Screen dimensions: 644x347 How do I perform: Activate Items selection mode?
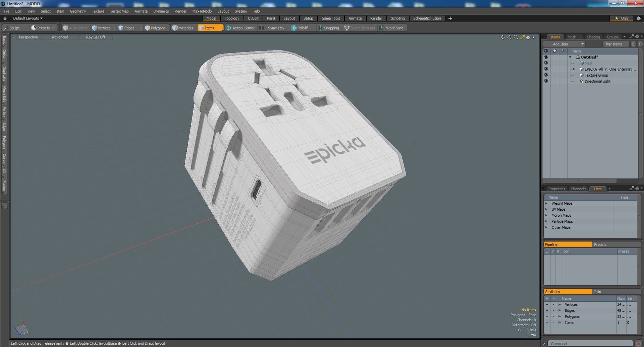(x=210, y=28)
